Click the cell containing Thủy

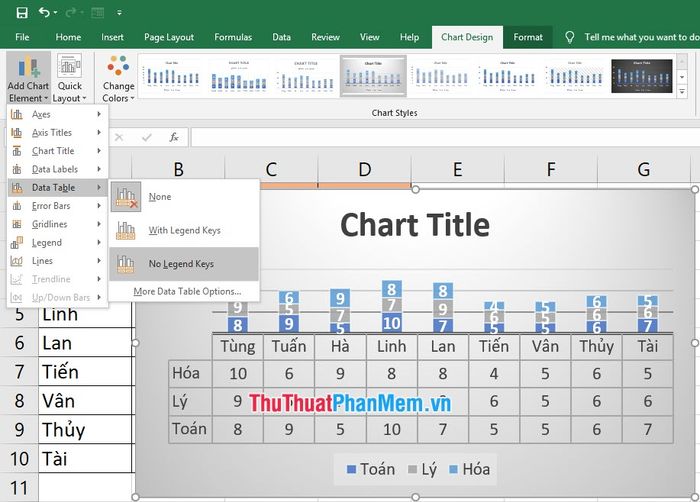pos(86,430)
